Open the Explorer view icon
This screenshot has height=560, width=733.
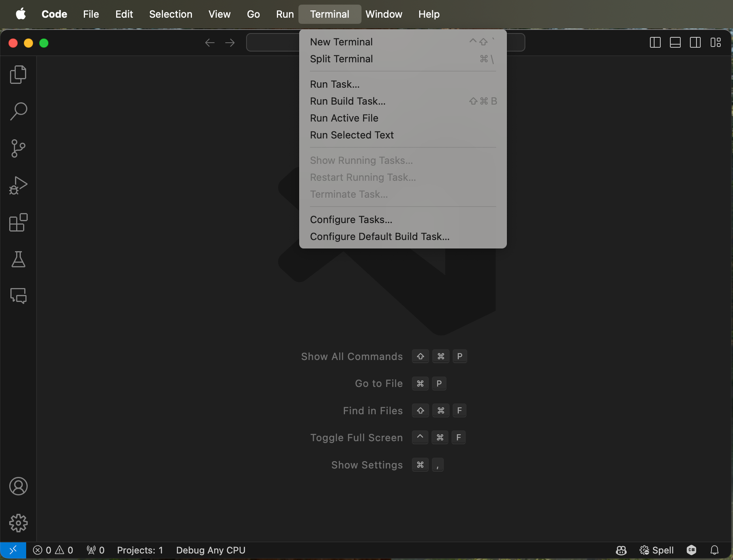point(18,75)
